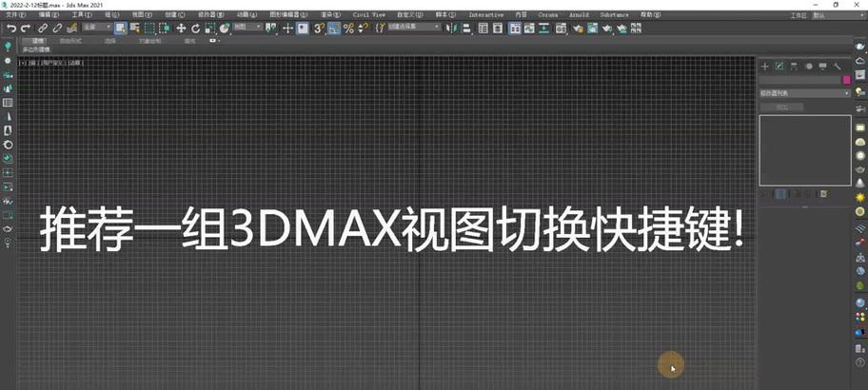Click the cone shape icon, right toolbar
Screen dimensions: 868x390
[859, 183]
